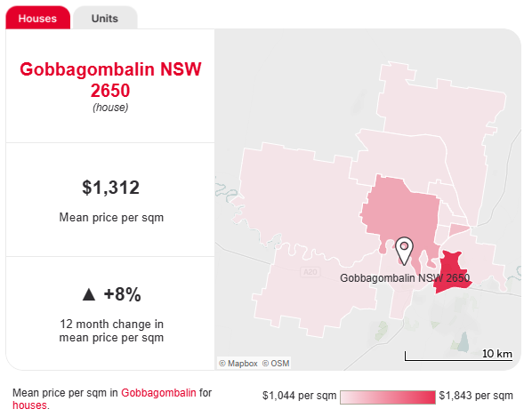Select the Houses tab
Image resolution: width=532 pixels, height=417 pixels.
37,18
